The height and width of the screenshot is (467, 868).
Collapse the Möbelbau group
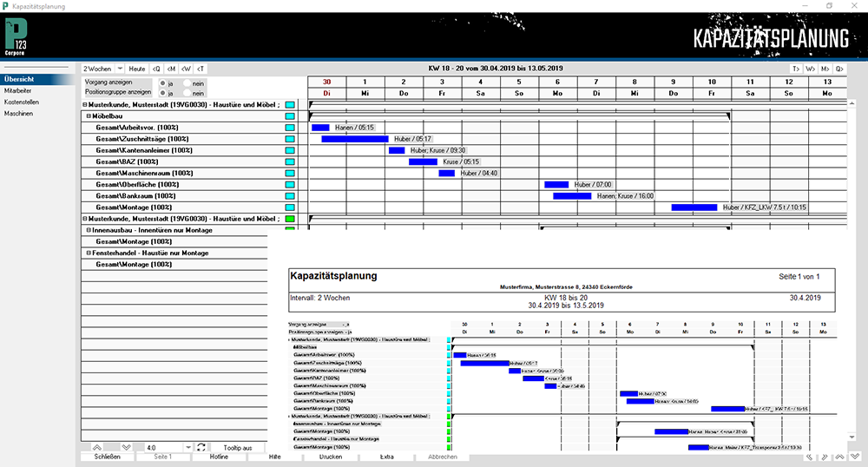coord(87,115)
